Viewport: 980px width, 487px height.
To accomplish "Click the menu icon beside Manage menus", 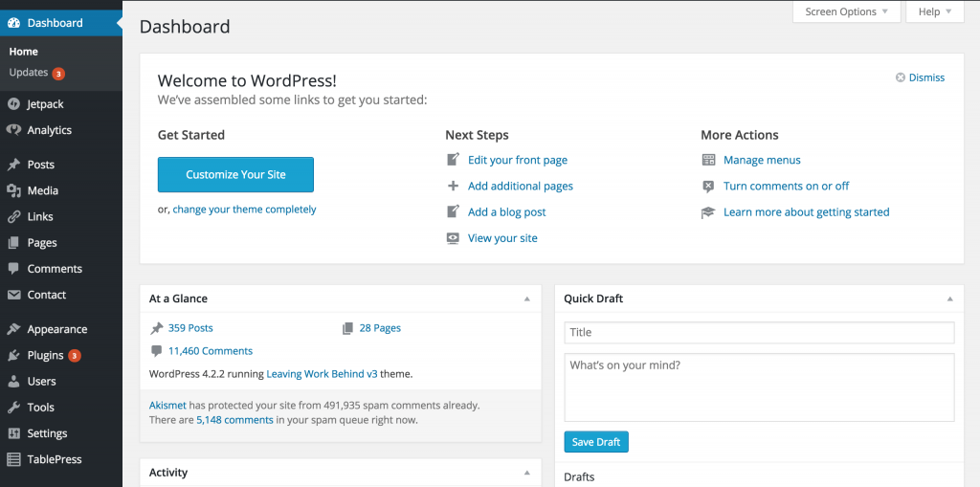I will (x=708, y=160).
